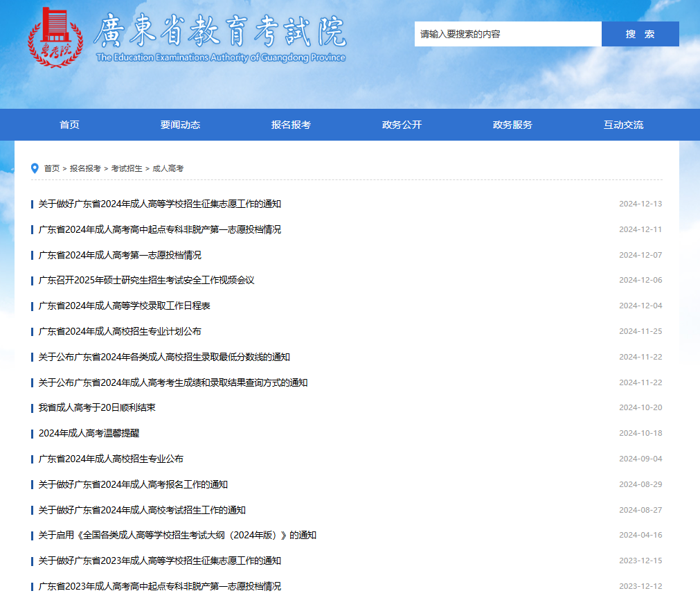Click the location pin icon in breadcrumb
This screenshot has height=600, width=700.
(x=33, y=168)
